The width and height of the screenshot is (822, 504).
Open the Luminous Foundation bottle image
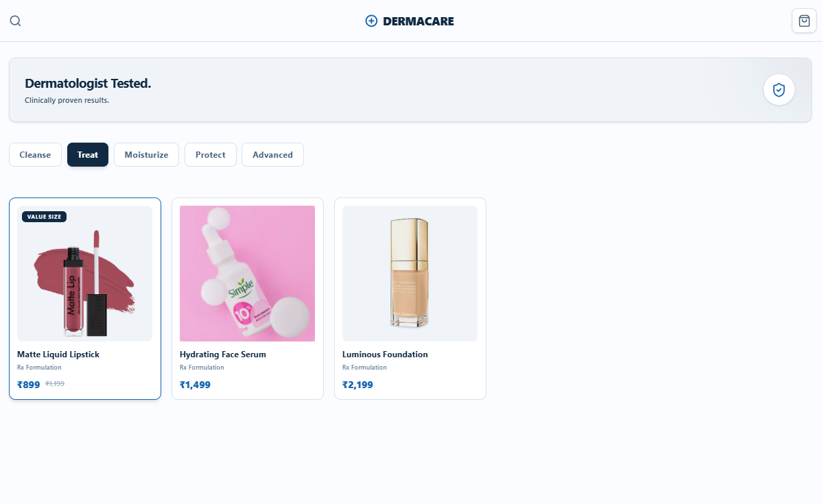point(410,274)
